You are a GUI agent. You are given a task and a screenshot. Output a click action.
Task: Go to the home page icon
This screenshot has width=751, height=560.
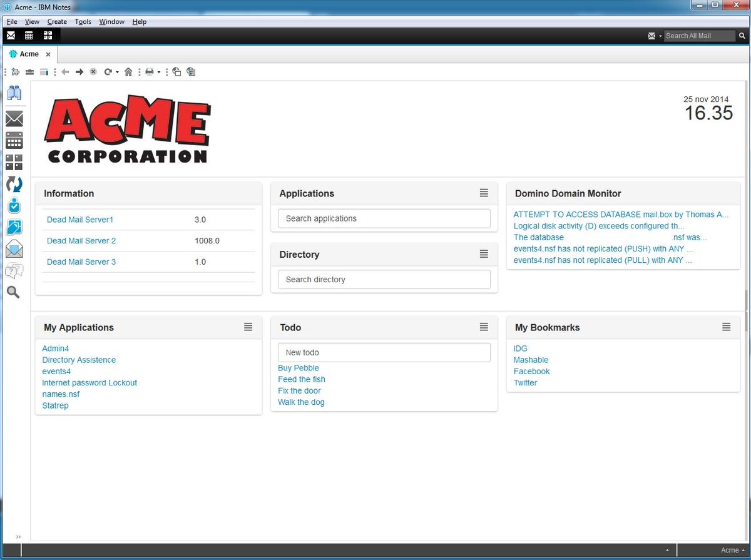(128, 72)
